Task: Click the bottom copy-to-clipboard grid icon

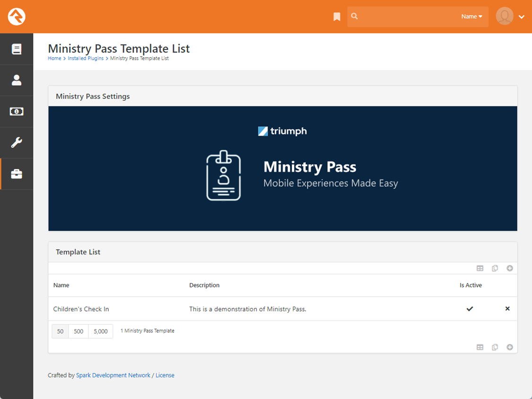Action: 495,347
